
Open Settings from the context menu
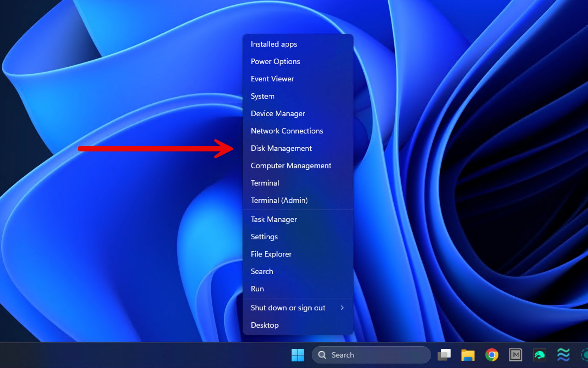point(298,237)
